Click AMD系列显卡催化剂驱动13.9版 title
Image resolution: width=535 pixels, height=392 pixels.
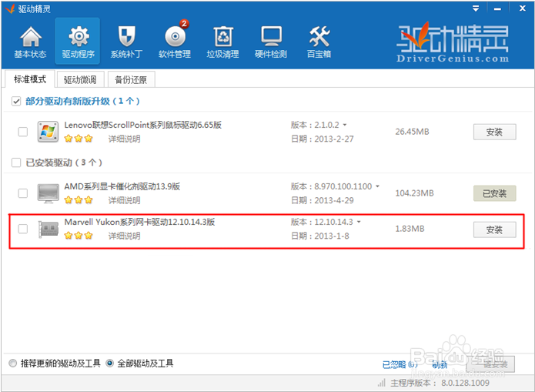tap(122, 186)
